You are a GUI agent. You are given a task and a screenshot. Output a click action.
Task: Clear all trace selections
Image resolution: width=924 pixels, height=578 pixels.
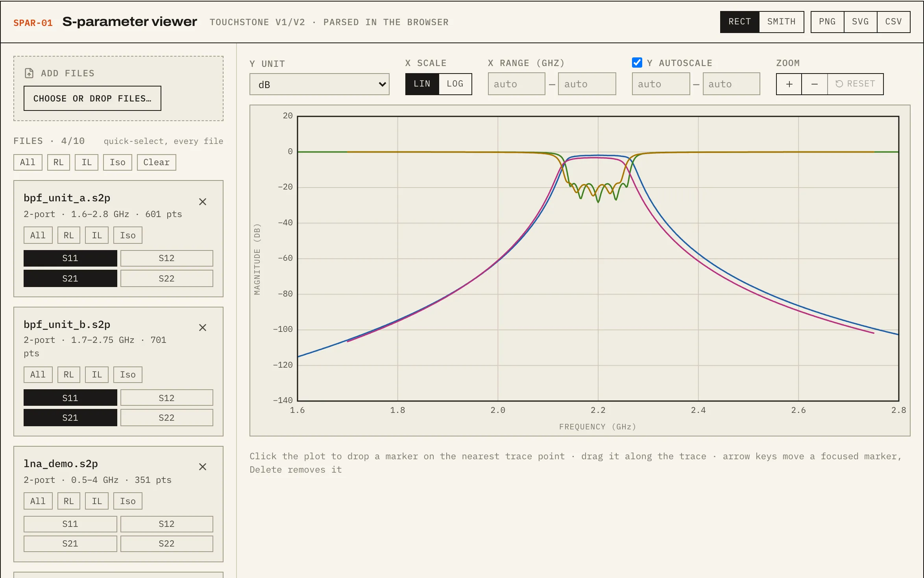pyautogui.click(x=157, y=162)
